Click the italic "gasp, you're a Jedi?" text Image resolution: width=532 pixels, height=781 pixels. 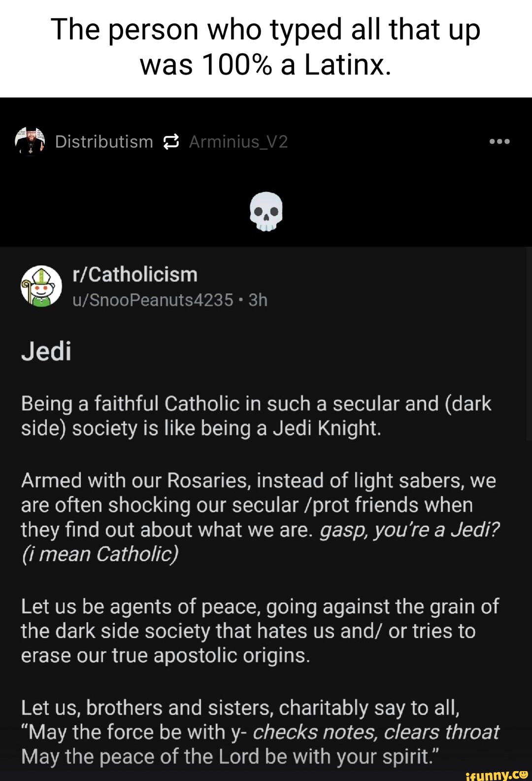(x=409, y=530)
